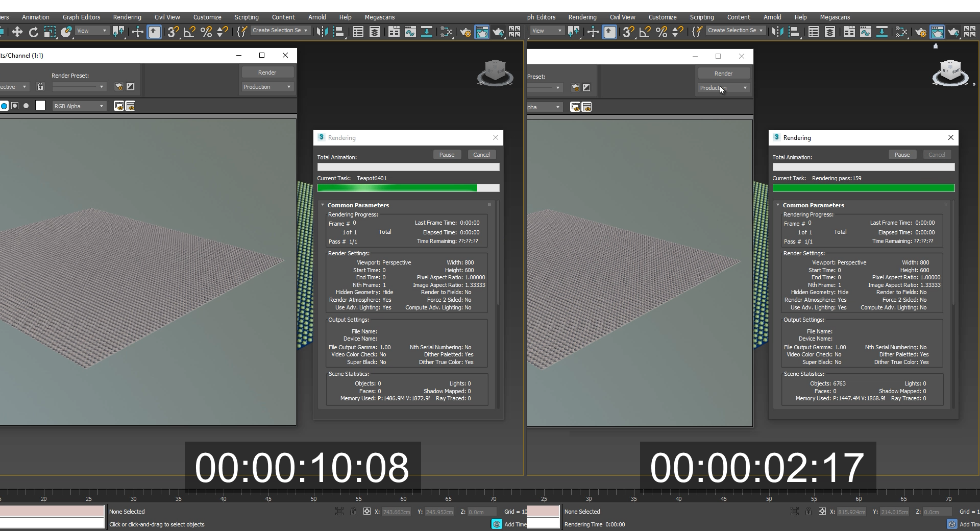Toggle monochrome display in left frame window
Screen dimensions: 980x531
coord(26,106)
